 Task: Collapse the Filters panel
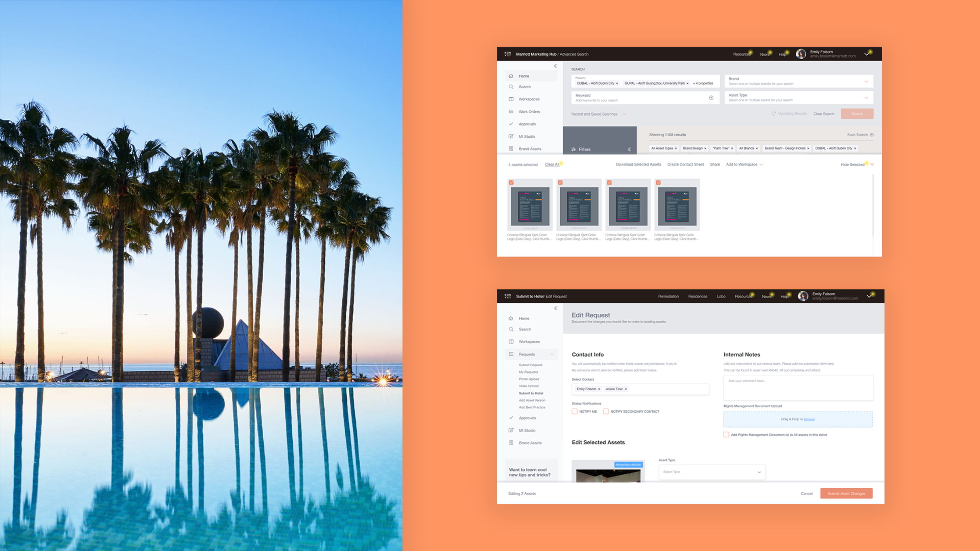coord(629,150)
